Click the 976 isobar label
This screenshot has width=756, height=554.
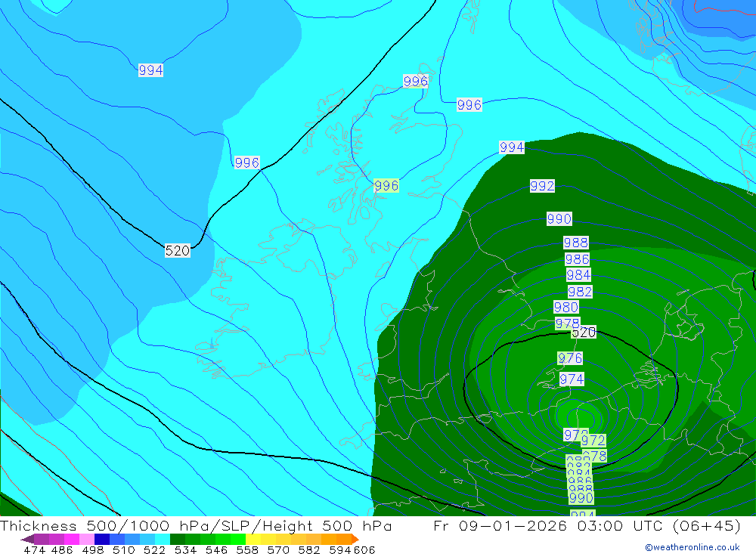[x=570, y=357]
